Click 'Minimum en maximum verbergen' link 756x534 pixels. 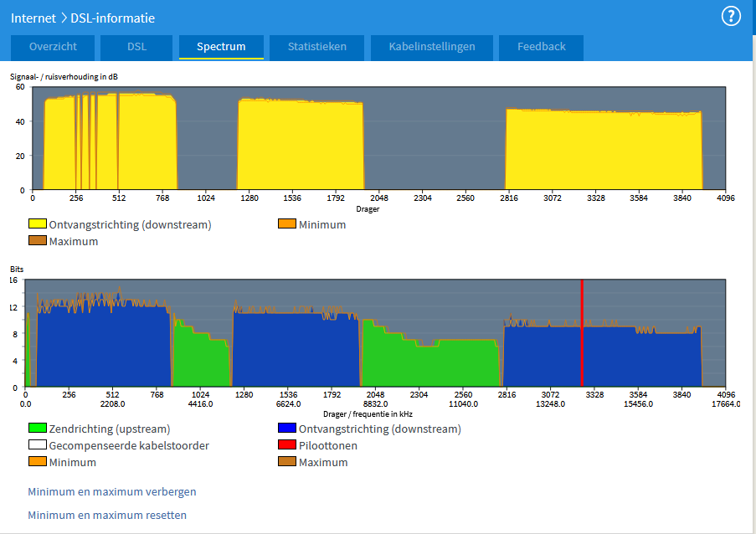click(x=112, y=491)
